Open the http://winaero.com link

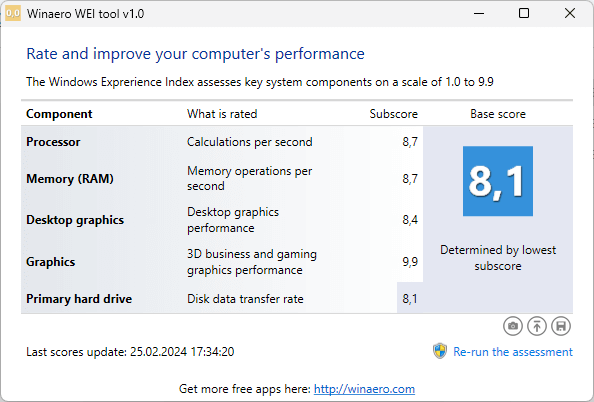[364, 389]
